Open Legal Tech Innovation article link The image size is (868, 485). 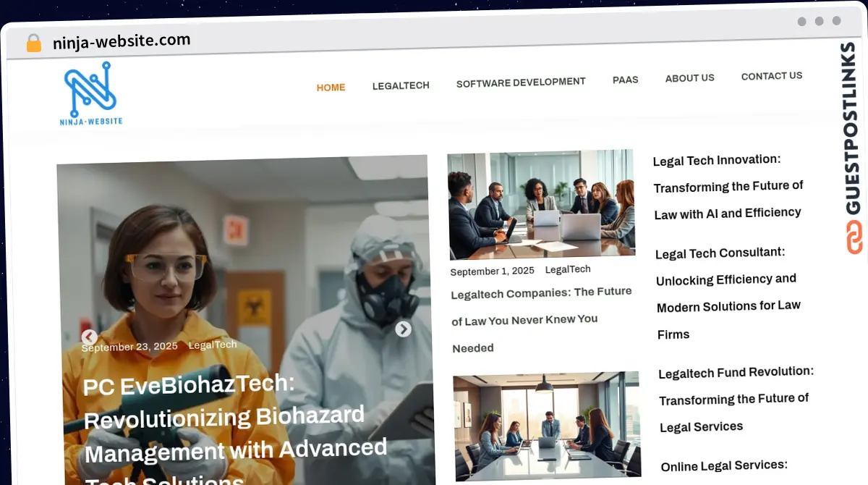[x=728, y=187]
